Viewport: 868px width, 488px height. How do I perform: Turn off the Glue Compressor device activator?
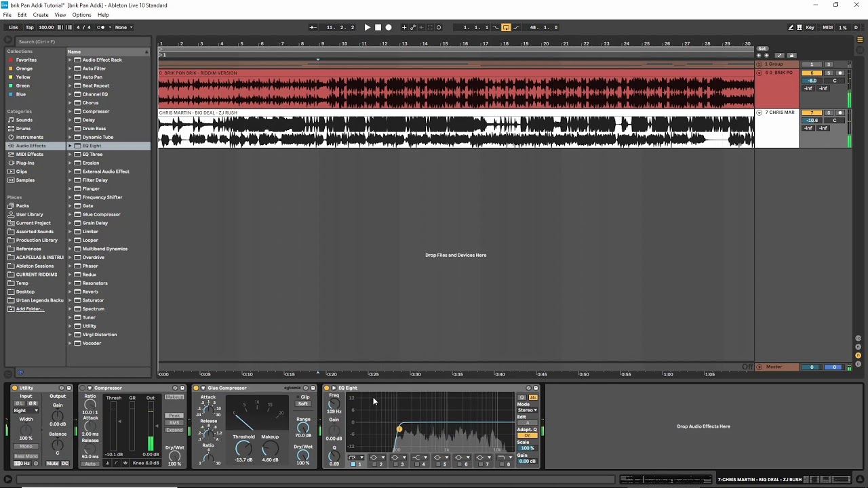pos(195,388)
